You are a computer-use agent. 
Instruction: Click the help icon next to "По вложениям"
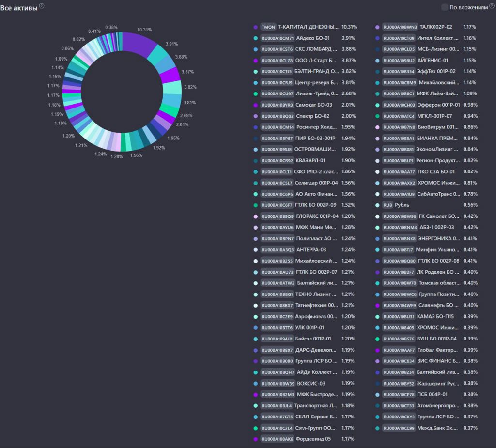492,6
